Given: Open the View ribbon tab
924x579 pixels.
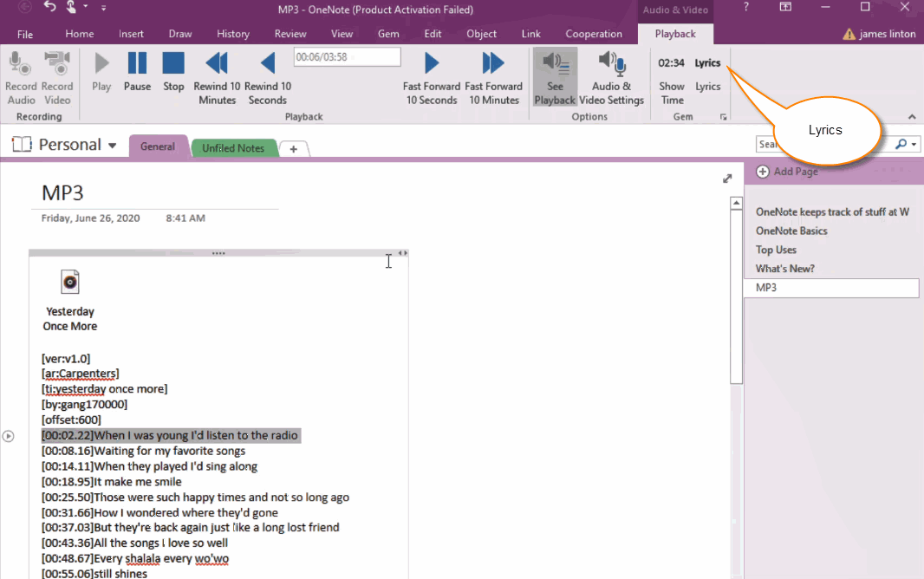Looking at the screenshot, I should pyautogui.click(x=342, y=34).
